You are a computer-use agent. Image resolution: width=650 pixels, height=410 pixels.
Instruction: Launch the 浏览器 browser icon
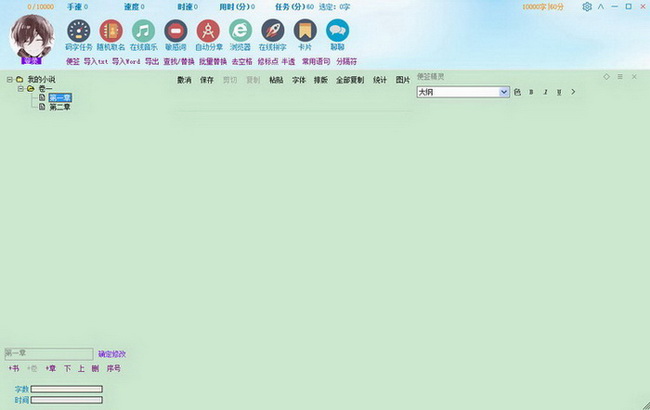pos(240,31)
